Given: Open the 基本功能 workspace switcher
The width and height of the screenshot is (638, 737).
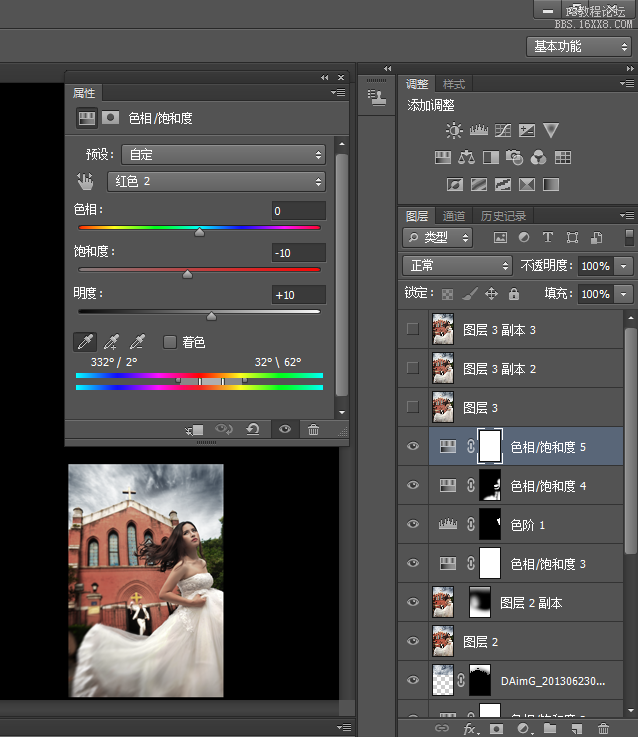Looking at the screenshot, I should 579,46.
